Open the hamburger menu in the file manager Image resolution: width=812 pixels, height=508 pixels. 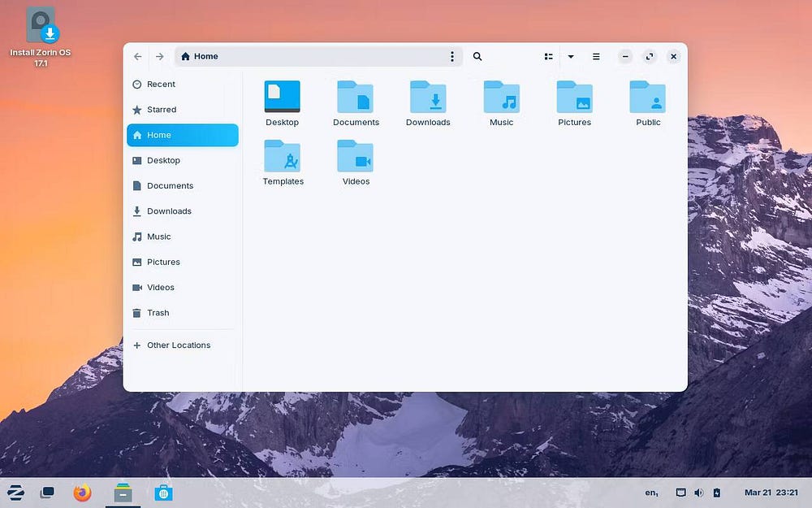pos(596,56)
